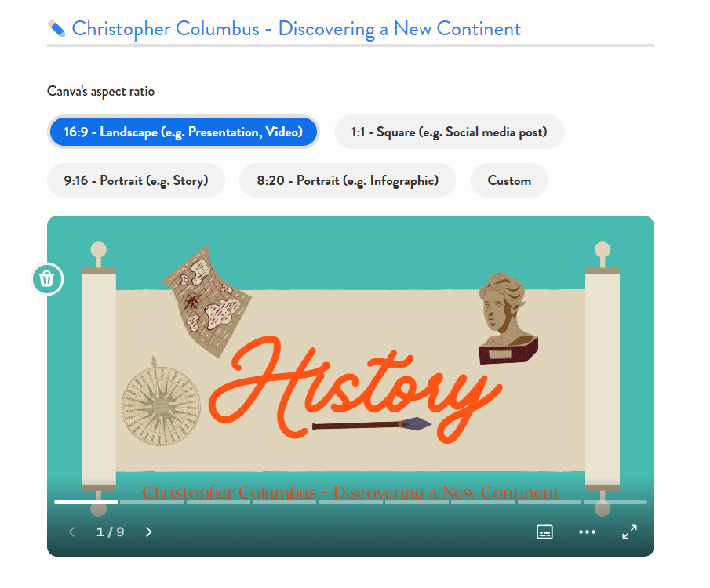Toggle the captions icon in the player
The image size is (710, 588).
click(x=544, y=532)
